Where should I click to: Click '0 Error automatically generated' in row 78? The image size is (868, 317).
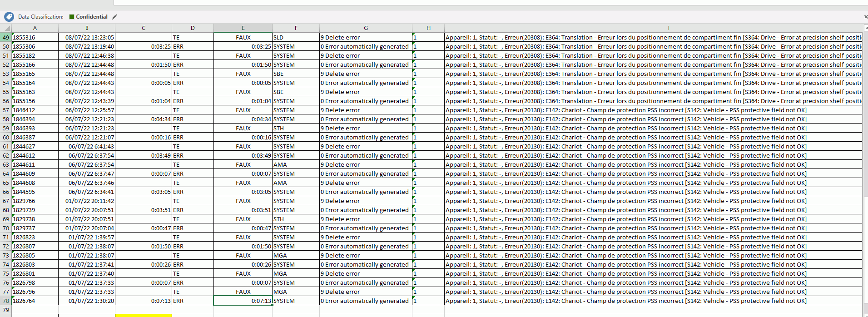366,301
